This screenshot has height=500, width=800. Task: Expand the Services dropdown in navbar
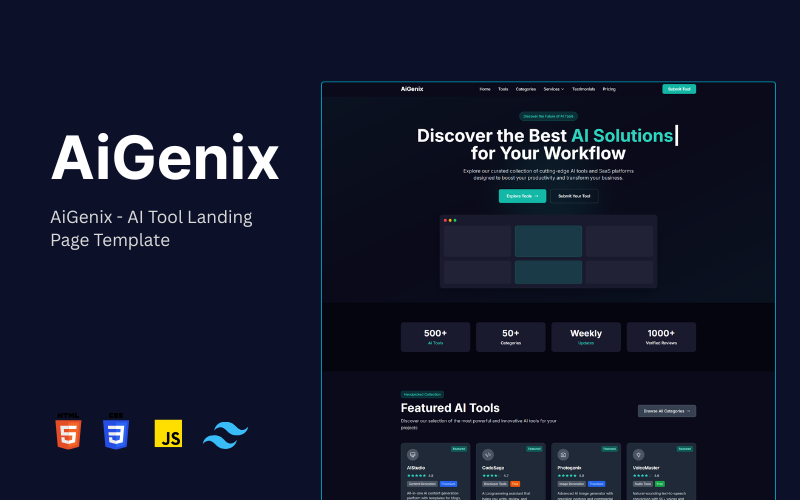pyautogui.click(x=554, y=89)
